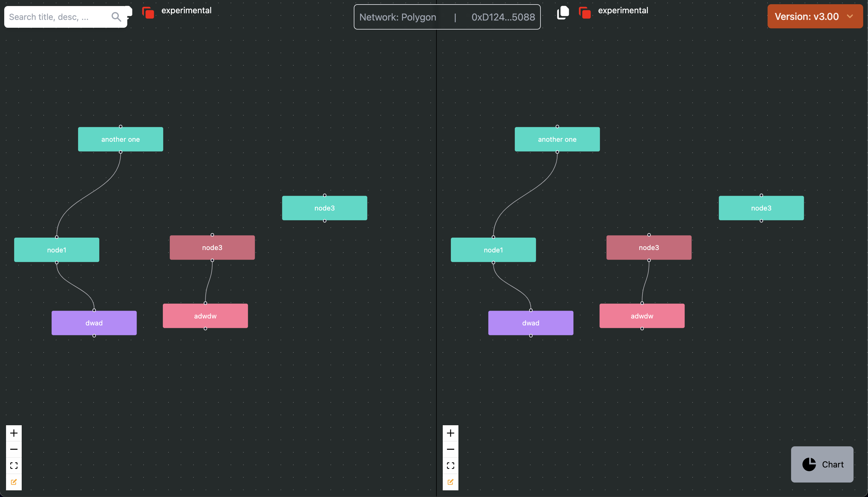Click the search magnifier icon
The image size is (868, 497).
pyautogui.click(x=116, y=17)
